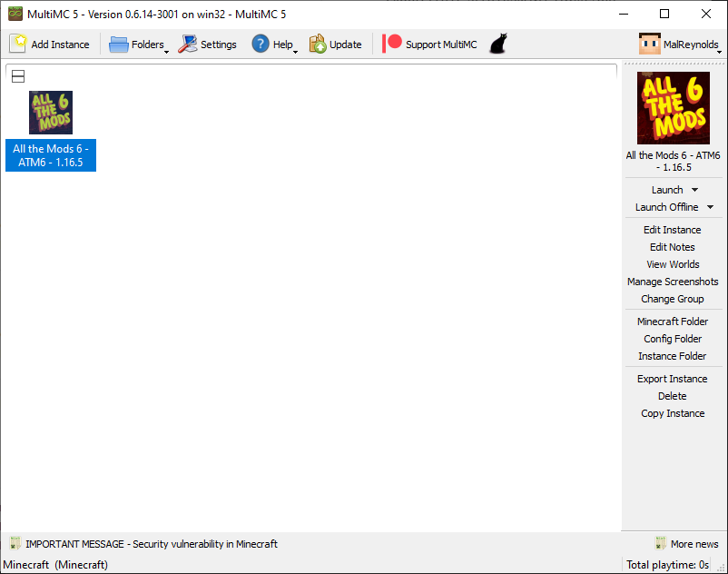728x574 pixels.
Task: Click the MalReynolds account avatar
Action: [x=650, y=45]
